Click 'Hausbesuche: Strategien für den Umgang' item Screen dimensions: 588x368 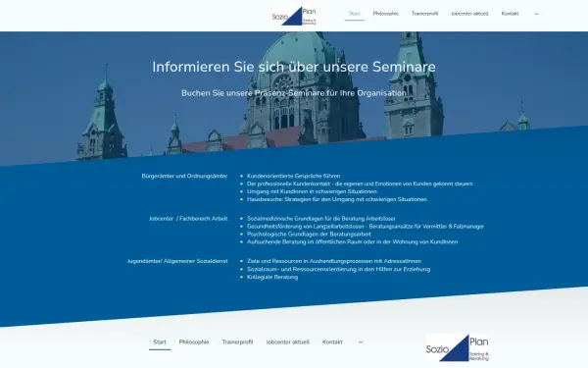click(337, 199)
